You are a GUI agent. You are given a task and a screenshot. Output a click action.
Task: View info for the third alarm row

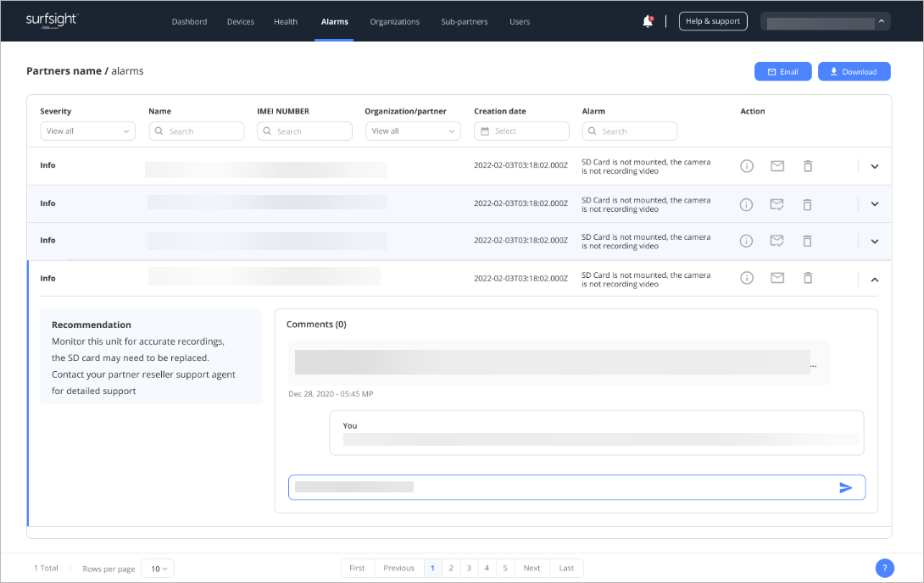coord(746,241)
